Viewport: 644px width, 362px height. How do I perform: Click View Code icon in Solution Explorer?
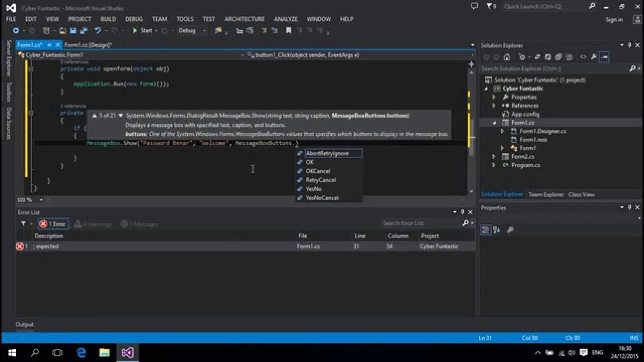click(x=583, y=57)
